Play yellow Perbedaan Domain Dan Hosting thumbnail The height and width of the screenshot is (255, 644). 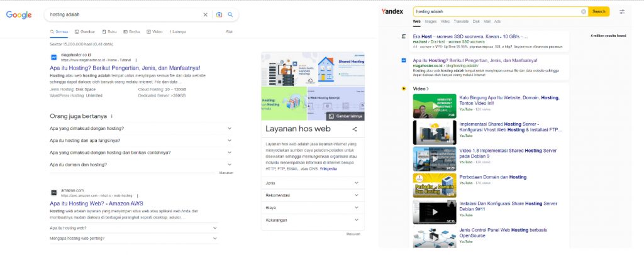[x=435, y=185]
